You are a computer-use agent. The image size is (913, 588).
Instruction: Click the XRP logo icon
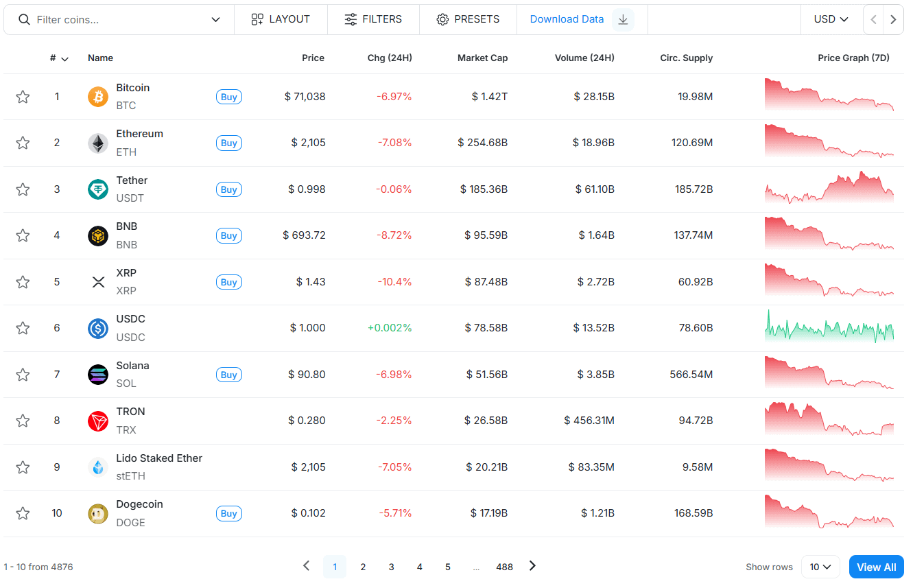[98, 282]
